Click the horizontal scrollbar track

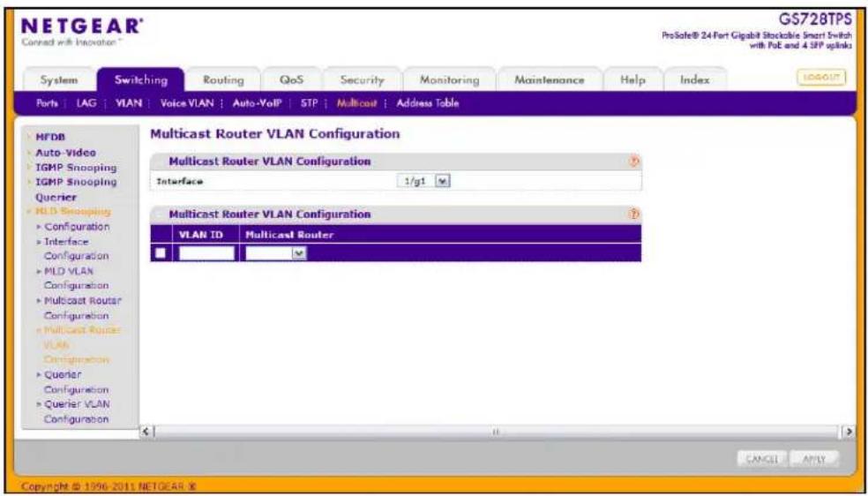click(498, 432)
